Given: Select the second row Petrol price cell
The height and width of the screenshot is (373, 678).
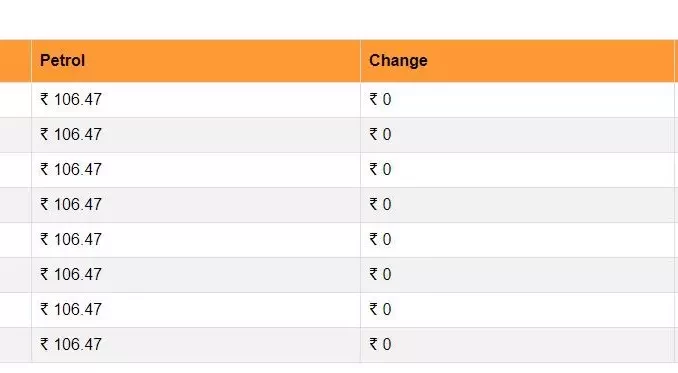Looking at the screenshot, I should [196, 135].
